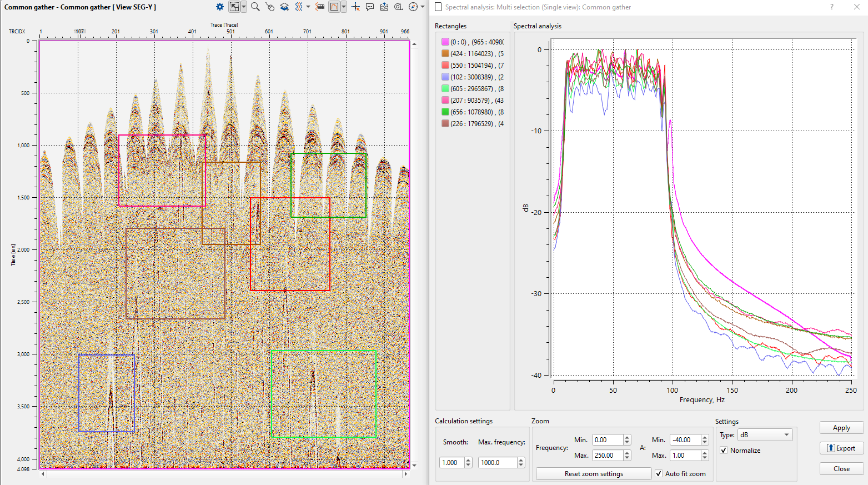Toggle the spectral analysis curve icon
Viewport: 868px width, 485px height.
point(334,7)
